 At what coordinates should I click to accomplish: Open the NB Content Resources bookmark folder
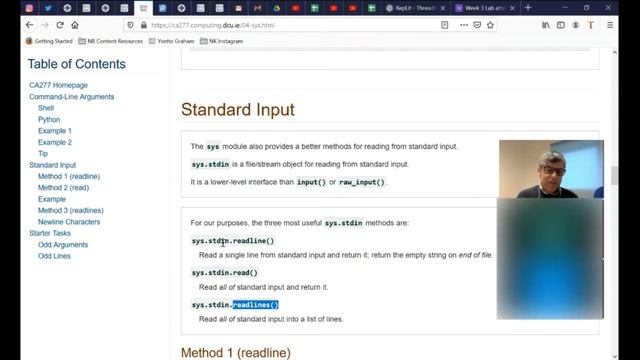click(111, 41)
